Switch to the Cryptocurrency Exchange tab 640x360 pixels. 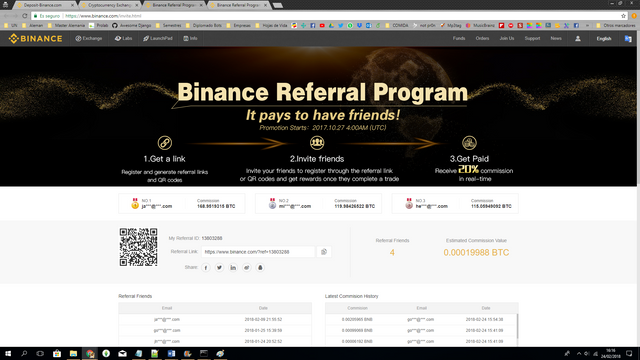tap(109, 5)
